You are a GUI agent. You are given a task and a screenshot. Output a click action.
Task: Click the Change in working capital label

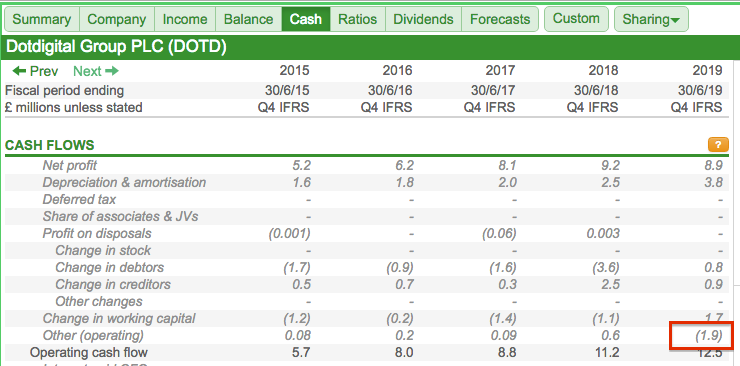(x=119, y=318)
